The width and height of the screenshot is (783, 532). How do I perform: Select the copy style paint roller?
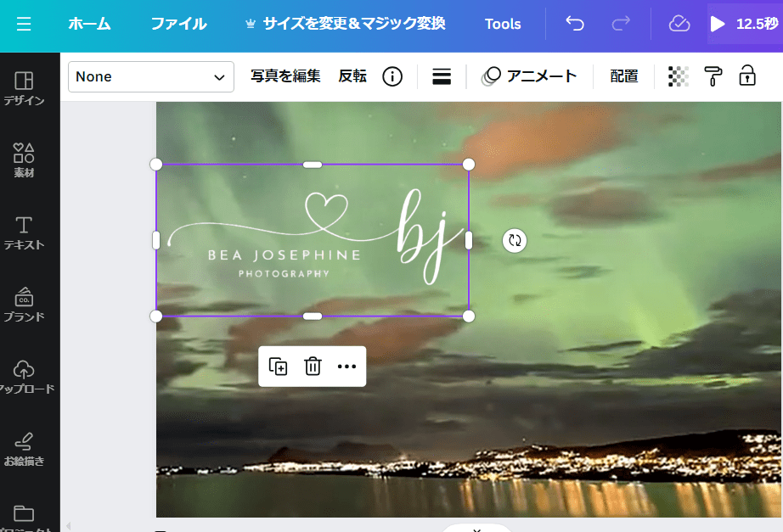(x=713, y=76)
